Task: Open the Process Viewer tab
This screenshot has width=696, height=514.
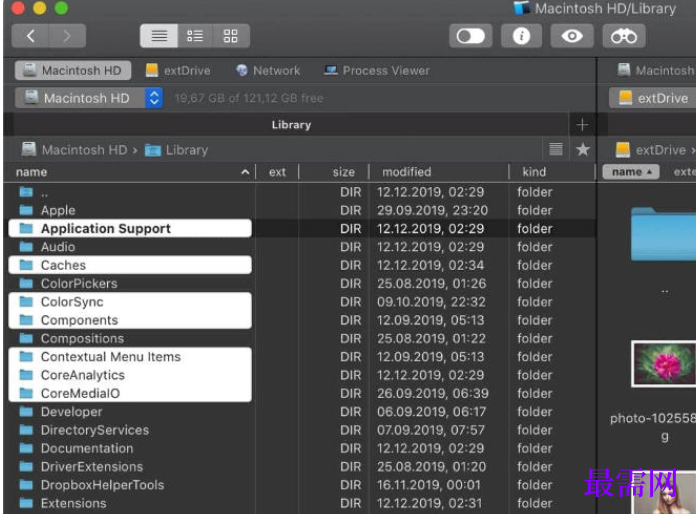Action: tap(377, 71)
